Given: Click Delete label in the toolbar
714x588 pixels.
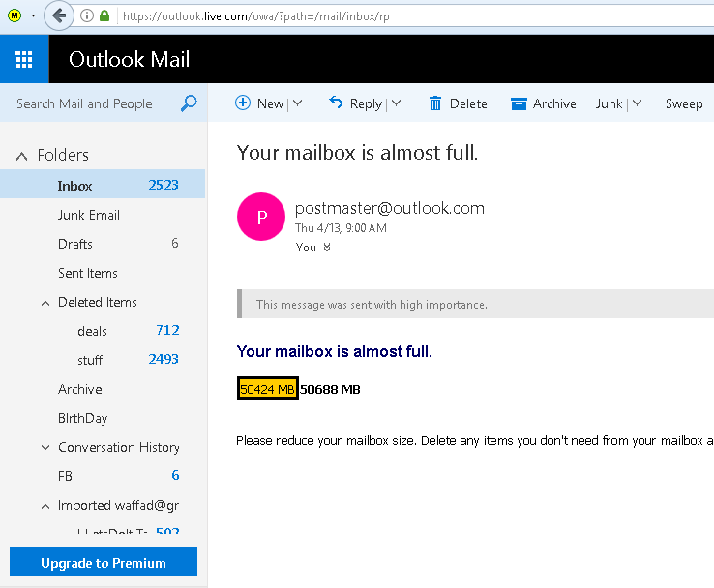Looking at the screenshot, I should pyautogui.click(x=468, y=103).
